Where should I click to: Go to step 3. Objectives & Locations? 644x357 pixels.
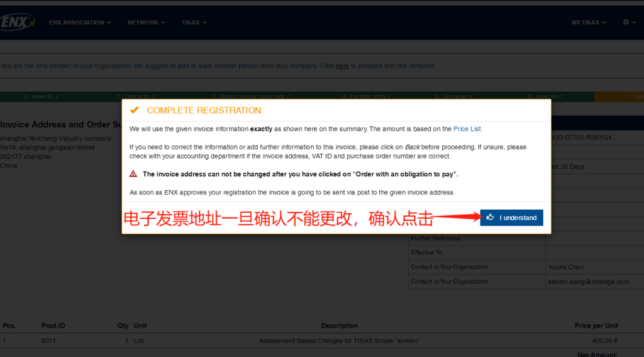251,97
